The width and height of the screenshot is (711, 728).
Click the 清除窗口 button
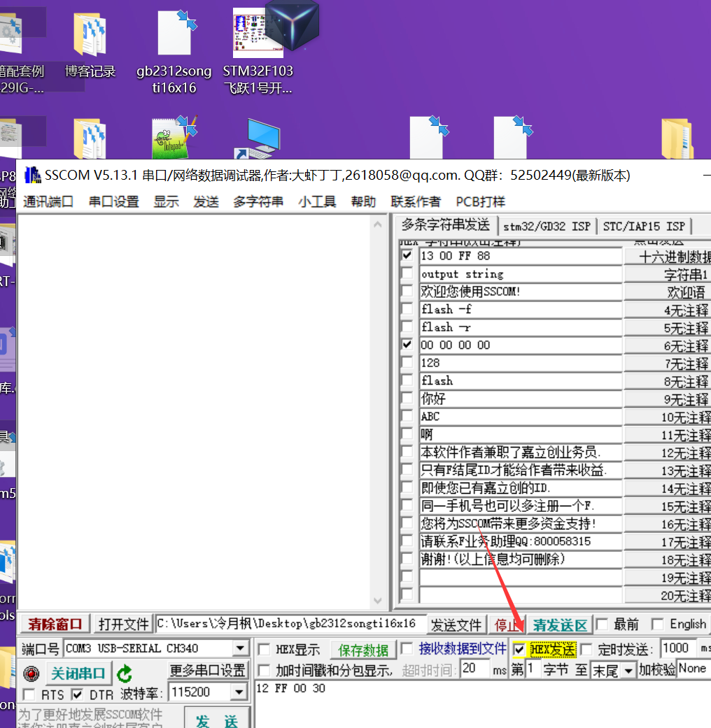[55, 624]
